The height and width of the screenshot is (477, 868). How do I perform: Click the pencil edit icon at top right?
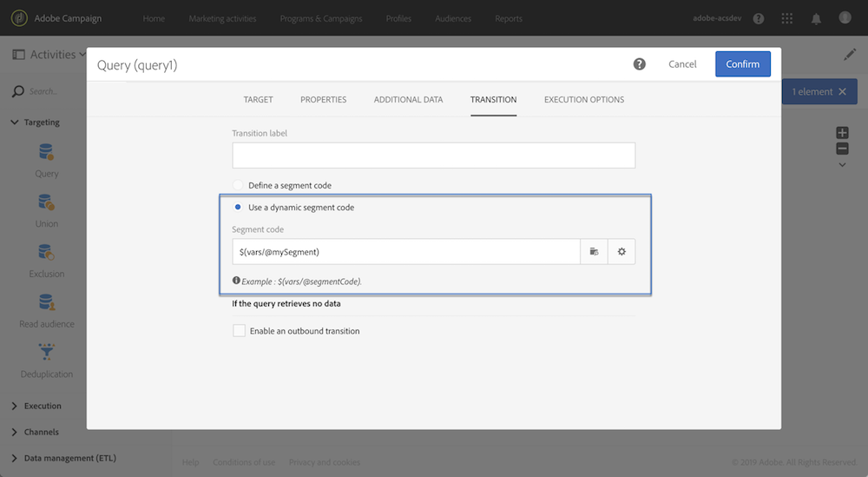tap(850, 54)
